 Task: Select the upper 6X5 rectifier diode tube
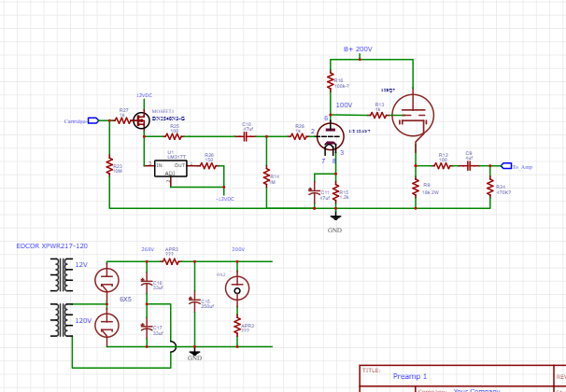click(106, 280)
